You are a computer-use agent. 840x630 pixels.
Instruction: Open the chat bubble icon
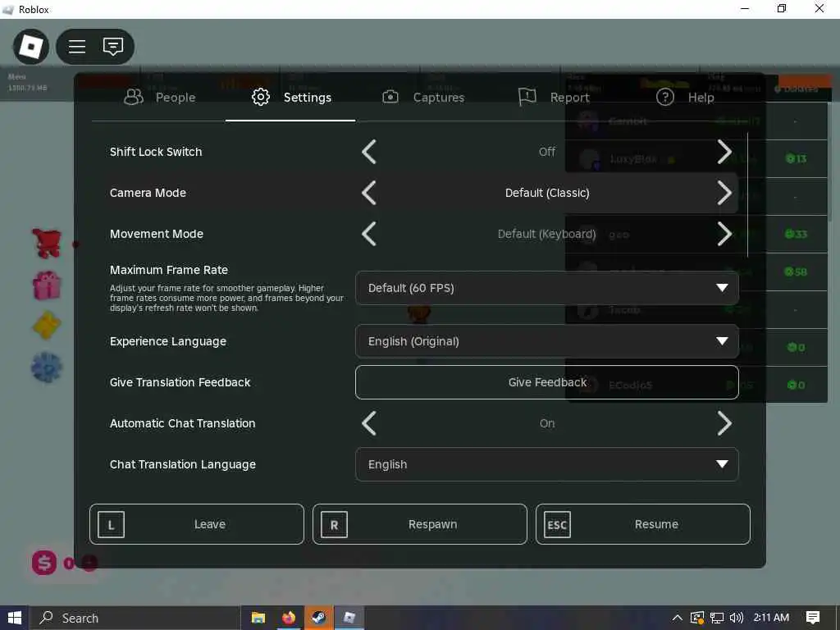coord(113,47)
